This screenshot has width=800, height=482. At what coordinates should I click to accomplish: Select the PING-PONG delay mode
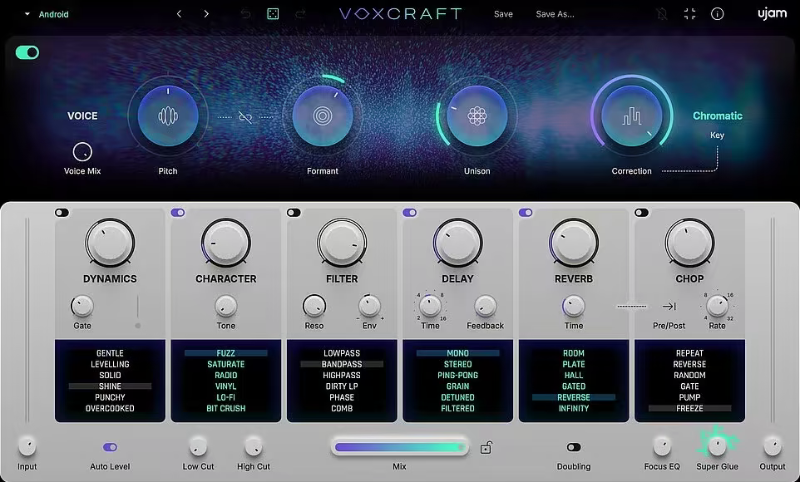pyautogui.click(x=458, y=375)
